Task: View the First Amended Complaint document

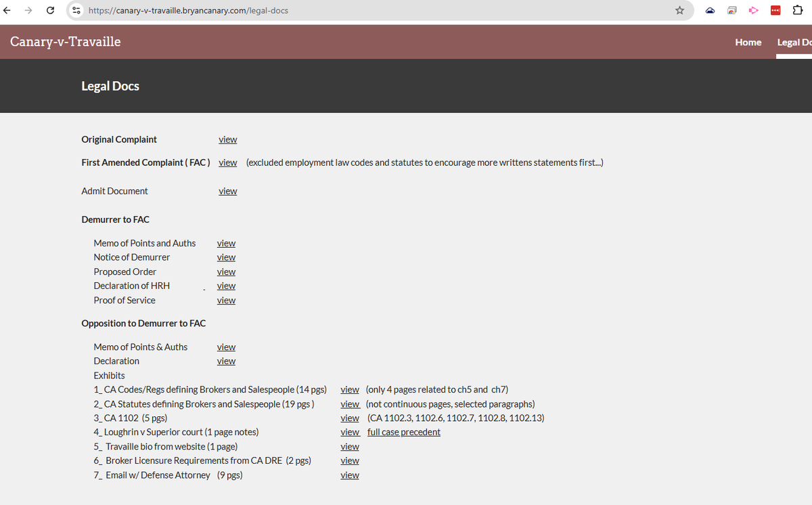Action: coord(228,162)
